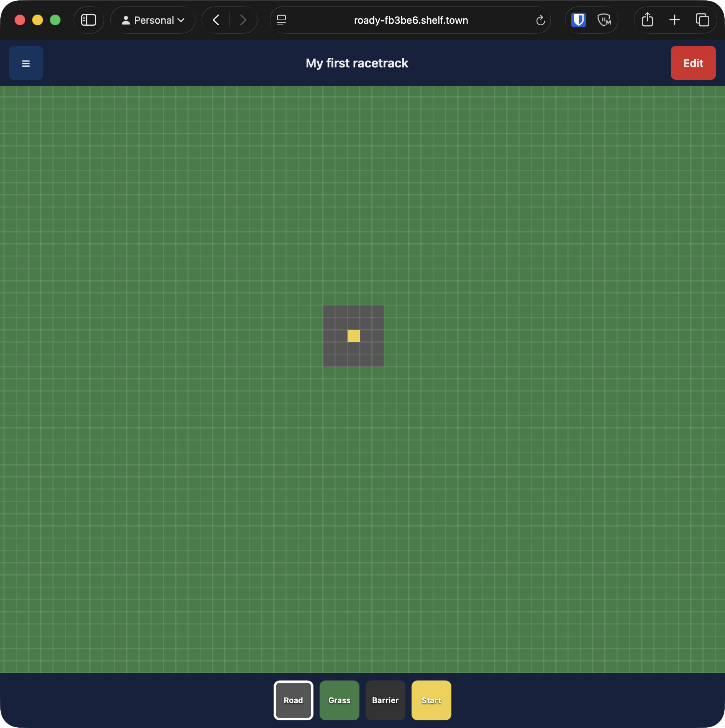Open the Bitwarden shield extension
The image size is (725, 728).
click(579, 20)
